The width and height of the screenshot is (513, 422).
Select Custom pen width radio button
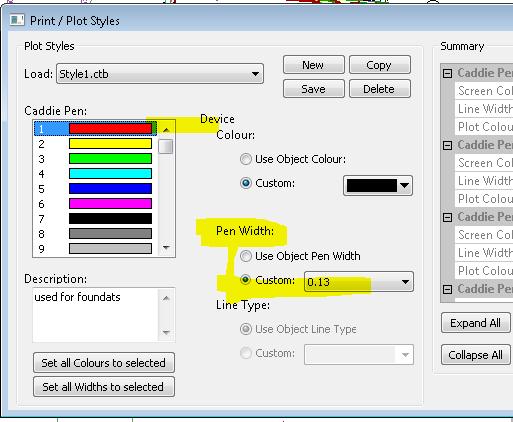246,280
